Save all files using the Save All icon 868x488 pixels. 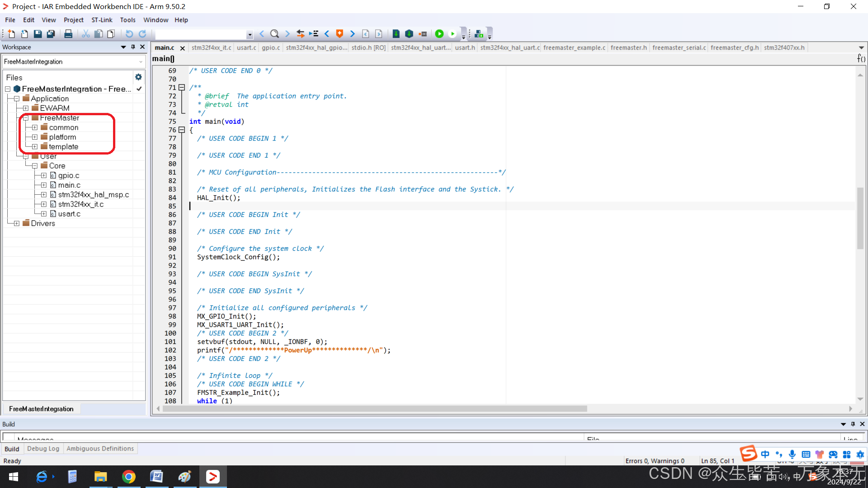point(51,33)
